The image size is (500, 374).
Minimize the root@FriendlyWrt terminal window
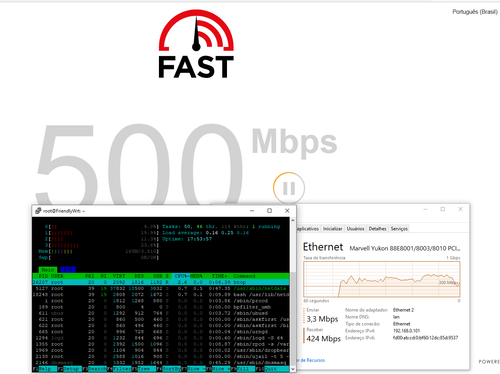(x=252, y=211)
